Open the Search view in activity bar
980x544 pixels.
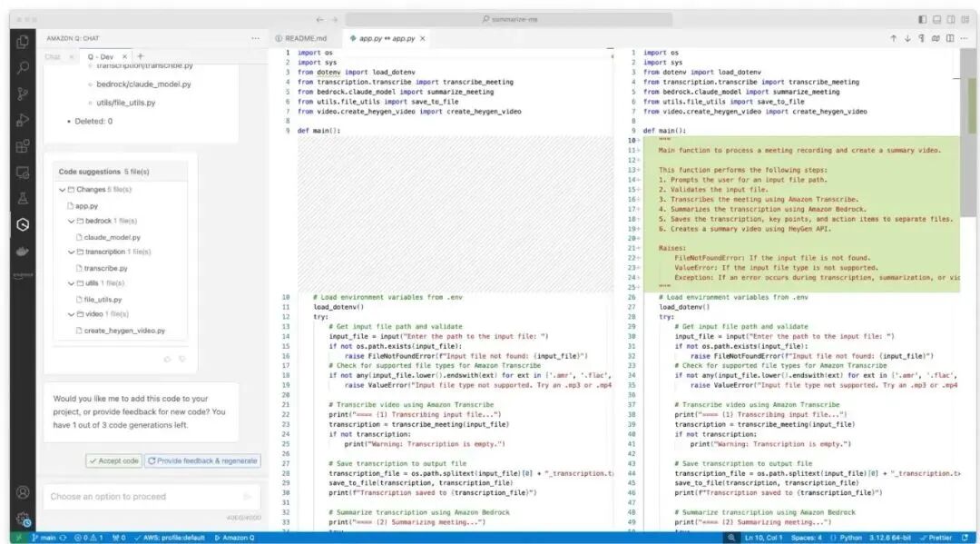23,67
